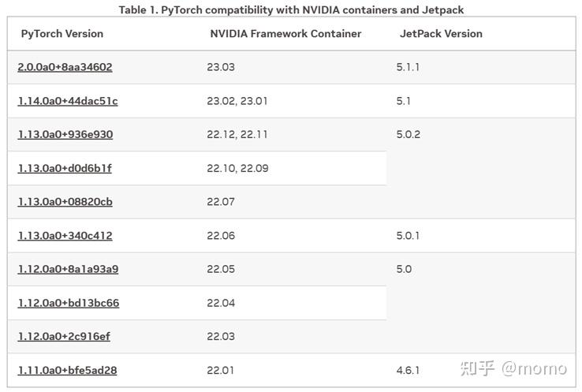
Task: Open the 1.11.0a0+bfe5ad28 link
Action: [68, 370]
